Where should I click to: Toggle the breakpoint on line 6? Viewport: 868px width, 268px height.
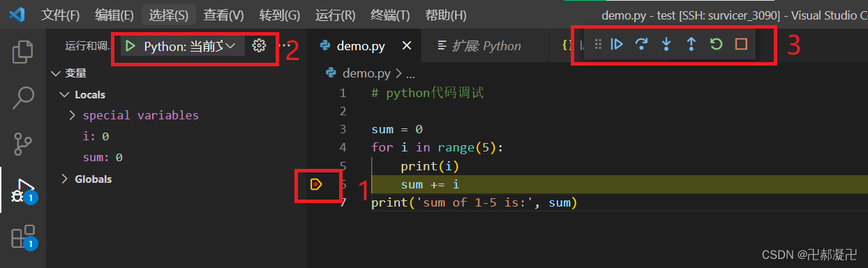coord(316,184)
